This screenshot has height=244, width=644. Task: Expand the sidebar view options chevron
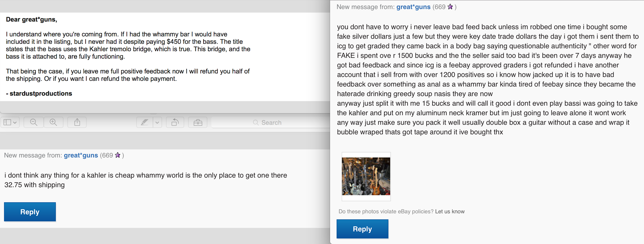pyautogui.click(x=15, y=123)
